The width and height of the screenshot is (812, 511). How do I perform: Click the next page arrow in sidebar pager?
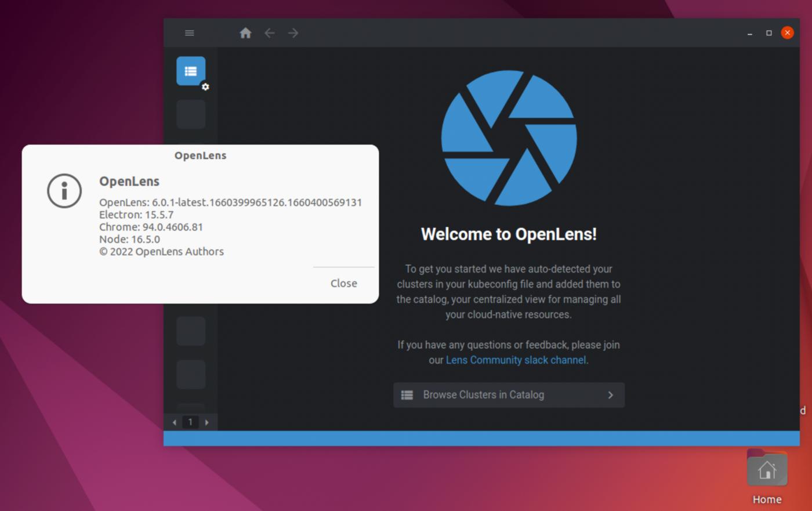(207, 422)
